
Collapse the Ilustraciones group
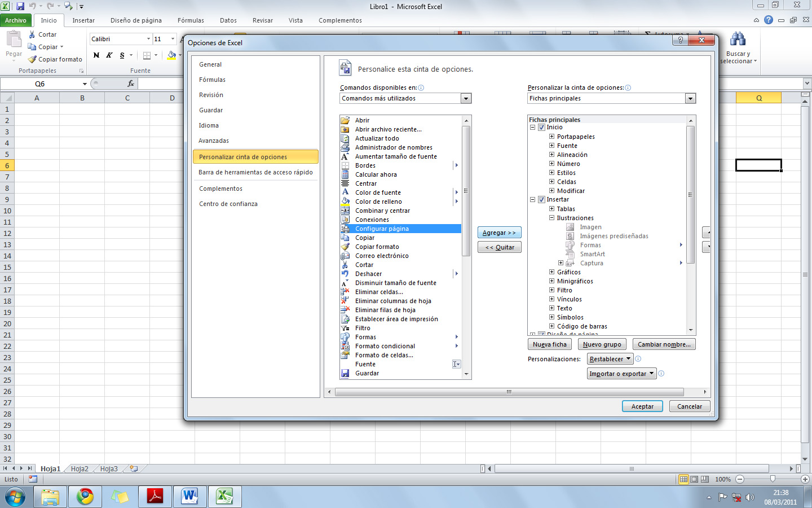click(551, 217)
